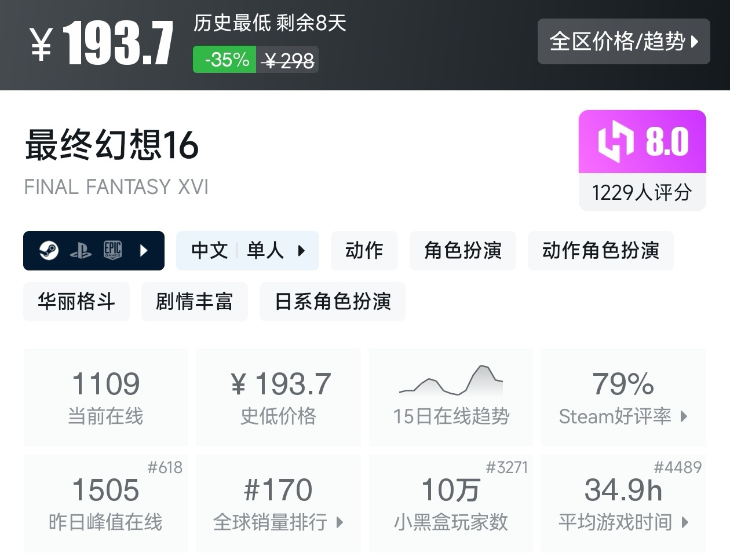Select the 剧情丰富 tag

coord(194,302)
